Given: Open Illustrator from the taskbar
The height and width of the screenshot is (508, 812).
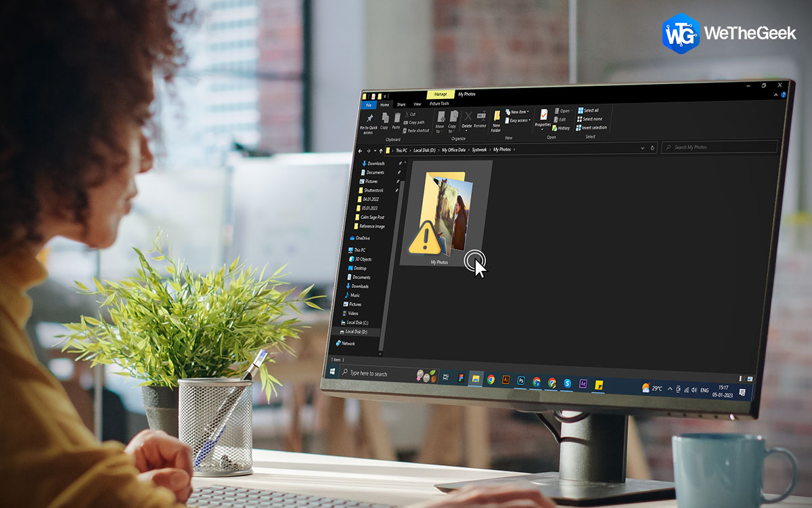Looking at the screenshot, I should [x=505, y=380].
